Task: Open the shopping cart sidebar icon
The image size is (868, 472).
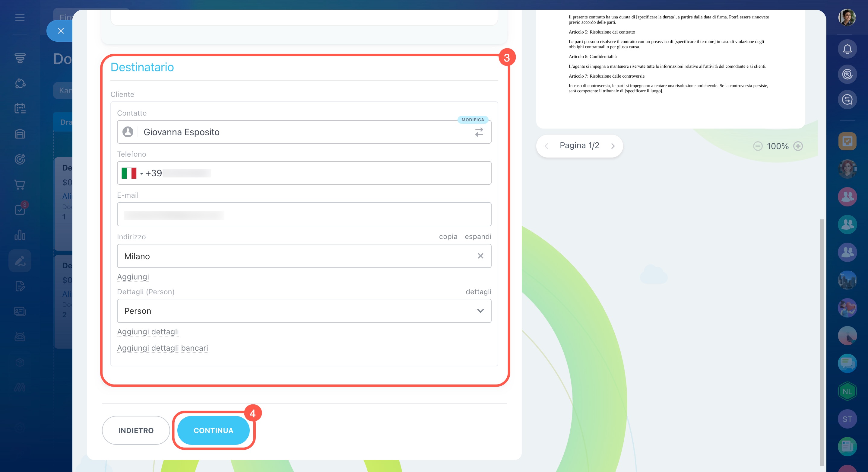Action: (x=20, y=184)
